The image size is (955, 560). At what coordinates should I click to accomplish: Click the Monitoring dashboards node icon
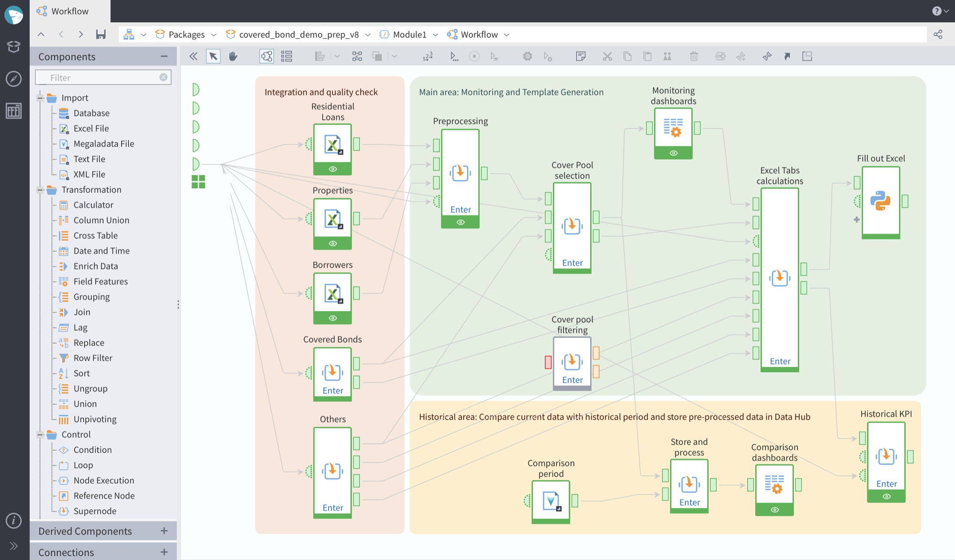point(673,128)
